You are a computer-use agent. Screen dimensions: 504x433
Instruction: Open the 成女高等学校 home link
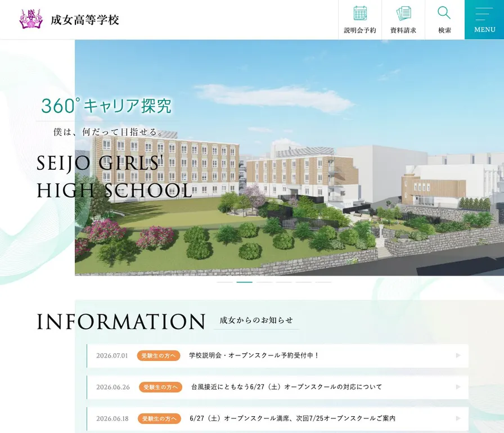coord(85,20)
